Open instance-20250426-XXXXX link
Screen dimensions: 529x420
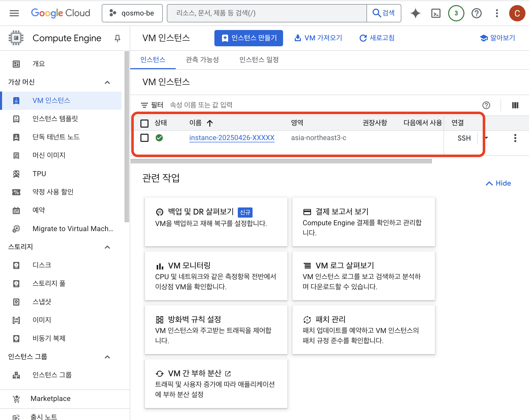coord(232,138)
